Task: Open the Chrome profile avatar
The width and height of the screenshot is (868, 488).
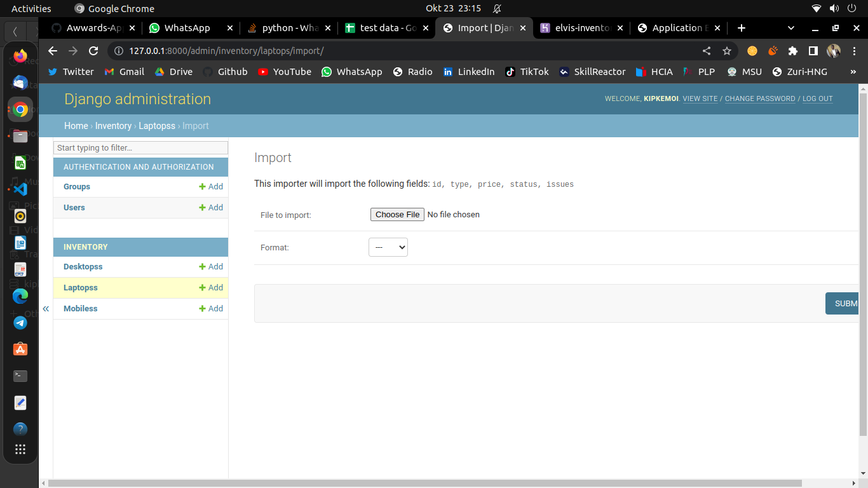Action: 834,51
